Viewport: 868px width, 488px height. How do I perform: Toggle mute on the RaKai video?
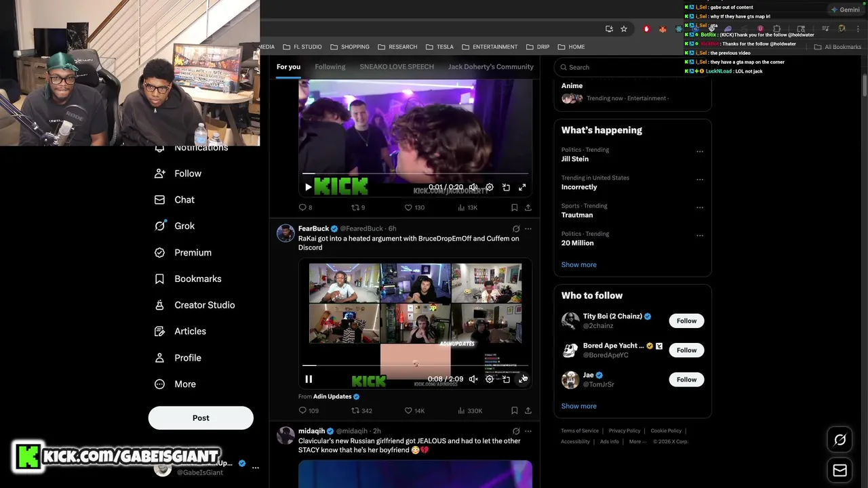point(473,379)
